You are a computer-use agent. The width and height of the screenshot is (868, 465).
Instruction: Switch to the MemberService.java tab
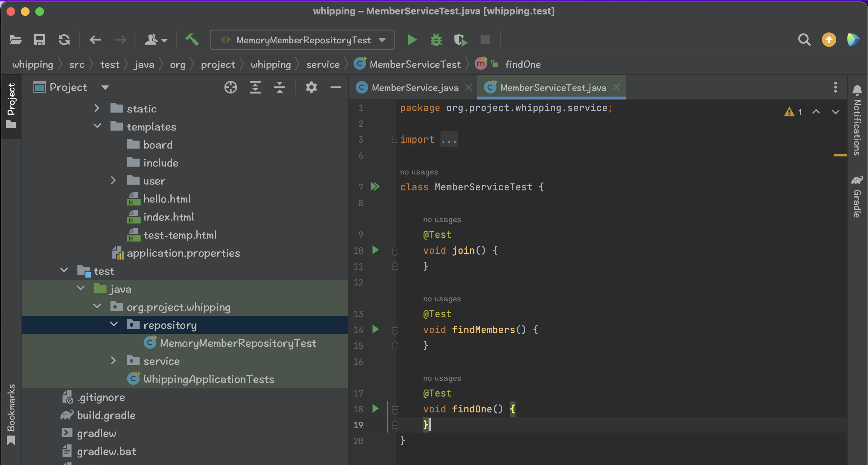(415, 88)
